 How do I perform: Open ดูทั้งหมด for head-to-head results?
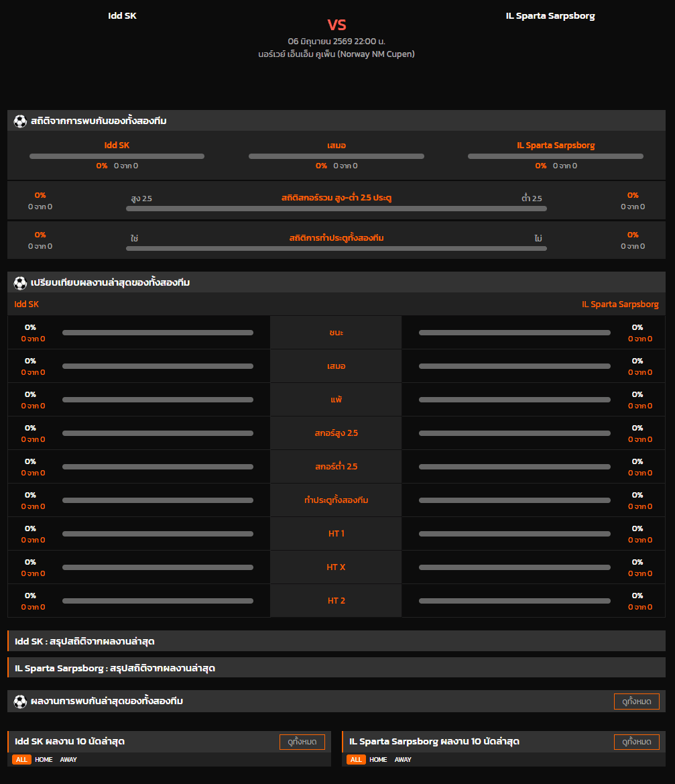click(x=637, y=702)
